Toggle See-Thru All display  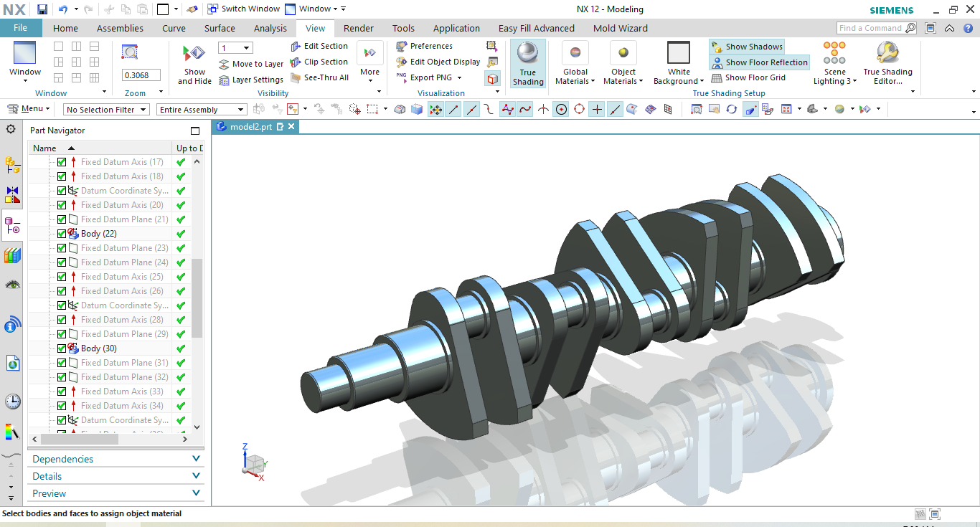click(x=319, y=77)
